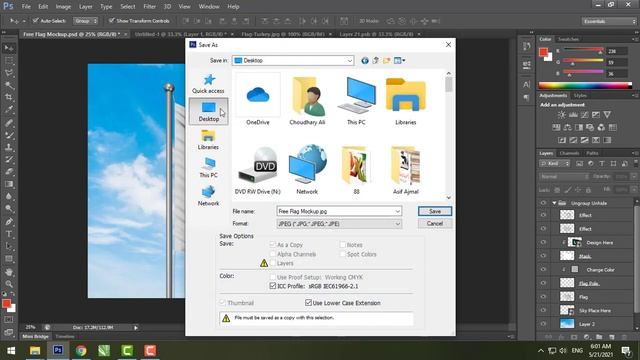Select the Crop tool in the toolbar
The image size is (640, 360).
click(x=9, y=98)
